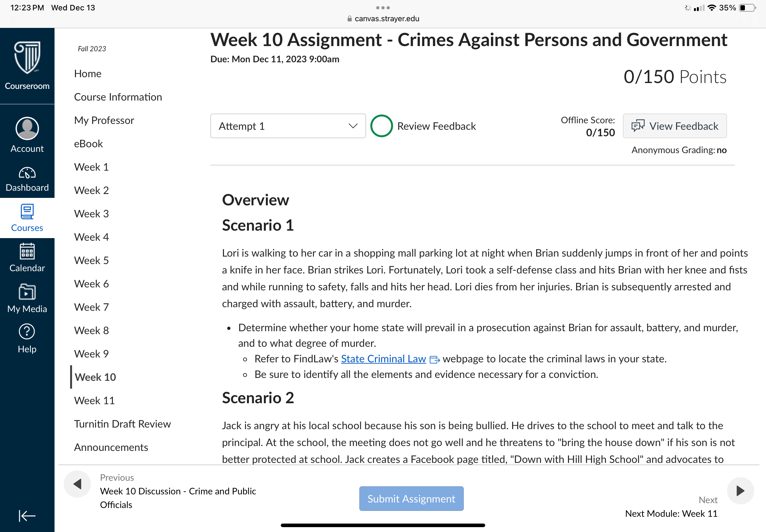Go to Dashboard via speedometer icon
766x532 pixels.
point(27,173)
